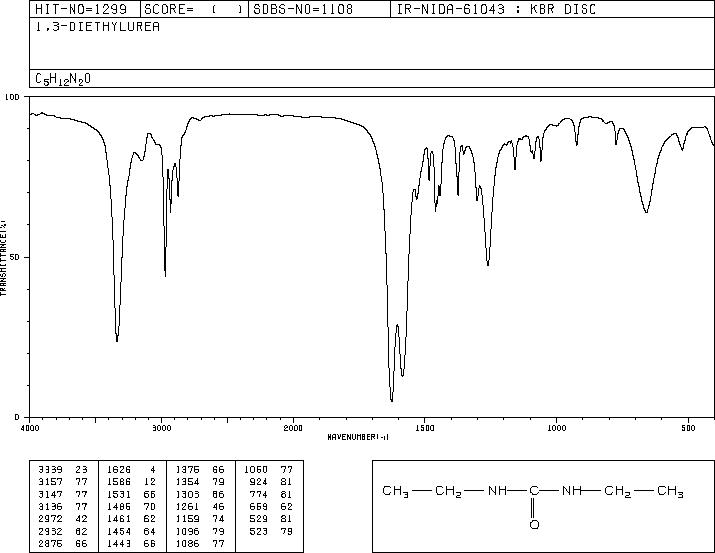This screenshot has height=553, width=715.
Task: Select the 523 peak table entry
Action: point(271,532)
